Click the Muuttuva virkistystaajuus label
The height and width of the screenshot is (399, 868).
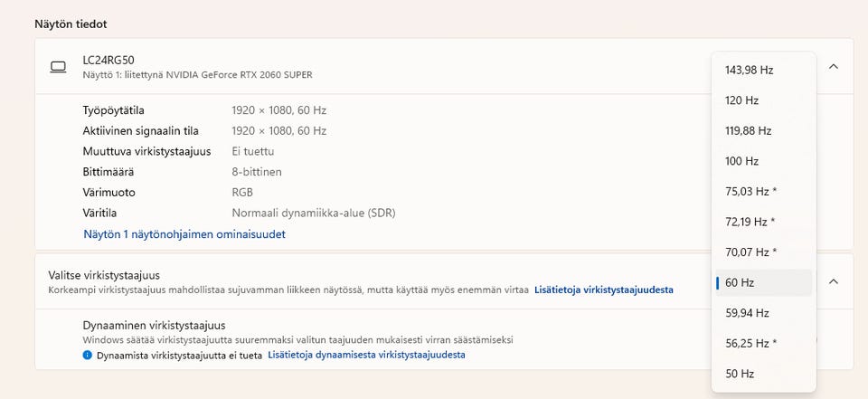click(146, 151)
